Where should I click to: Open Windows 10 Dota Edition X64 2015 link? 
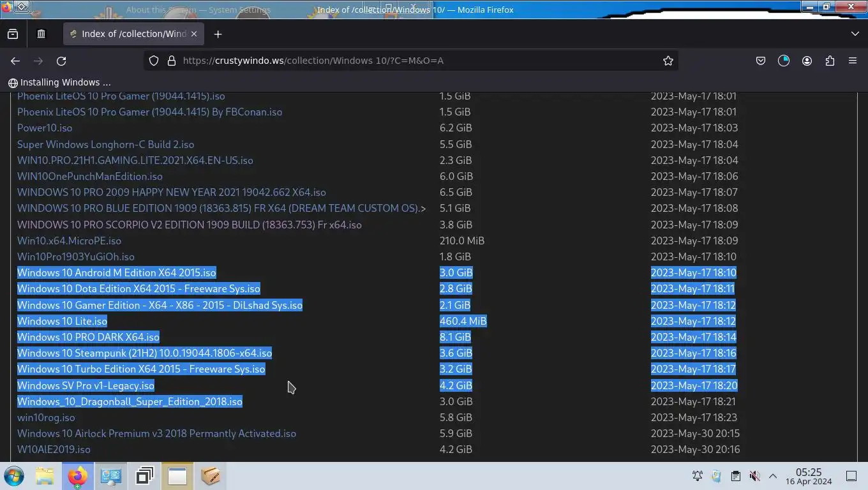(x=138, y=288)
